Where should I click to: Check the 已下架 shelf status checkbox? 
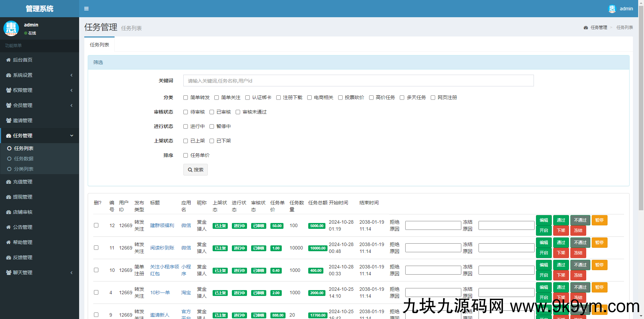[x=212, y=141]
